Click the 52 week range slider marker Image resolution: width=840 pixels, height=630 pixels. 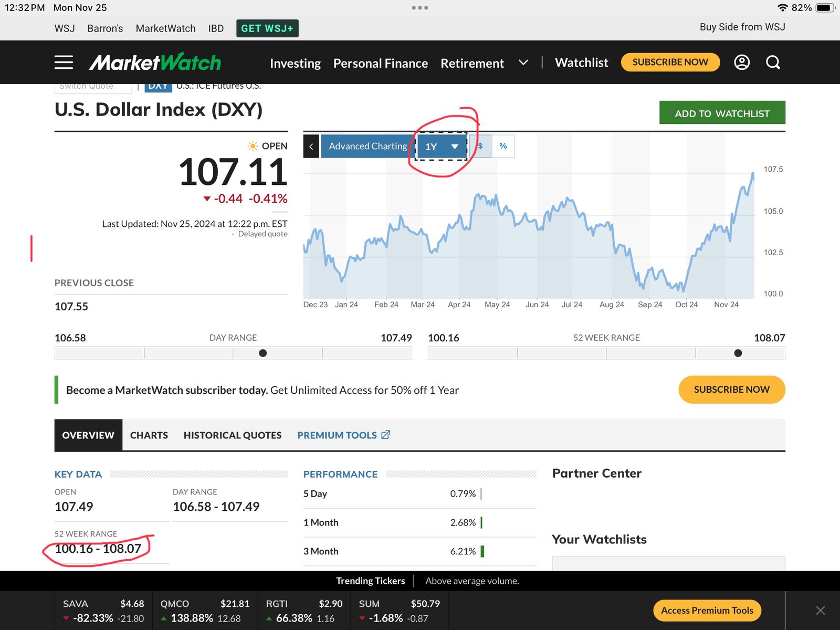coord(738,353)
